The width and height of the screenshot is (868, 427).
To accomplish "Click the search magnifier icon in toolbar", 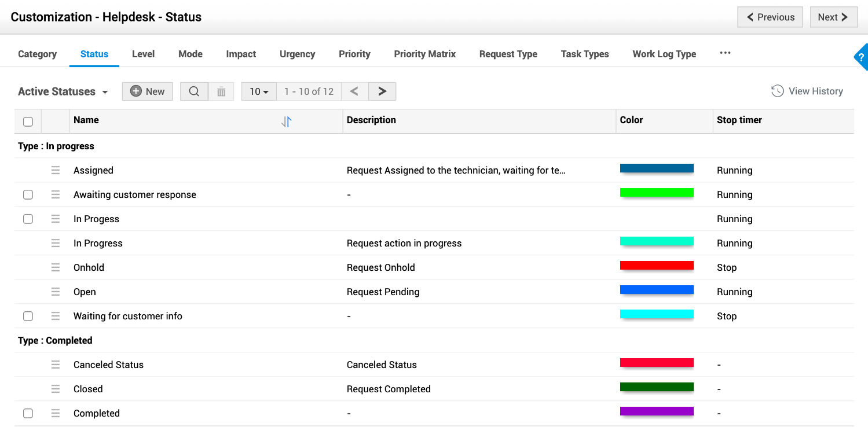I will click(194, 91).
